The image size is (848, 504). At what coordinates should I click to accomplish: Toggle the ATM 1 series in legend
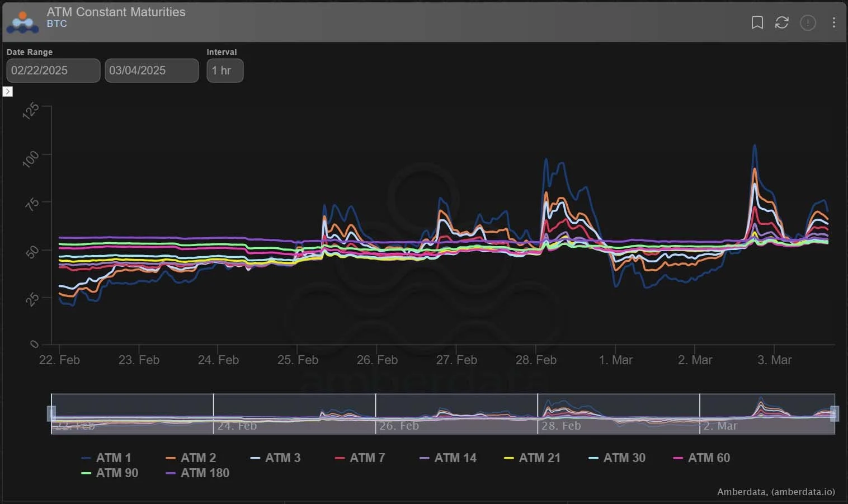click(x=106, y=458)
